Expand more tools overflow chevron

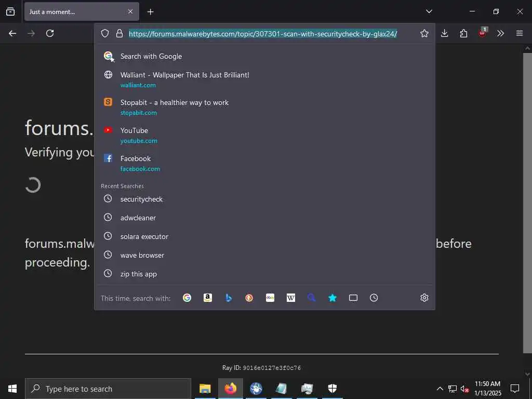pos(500,33)
